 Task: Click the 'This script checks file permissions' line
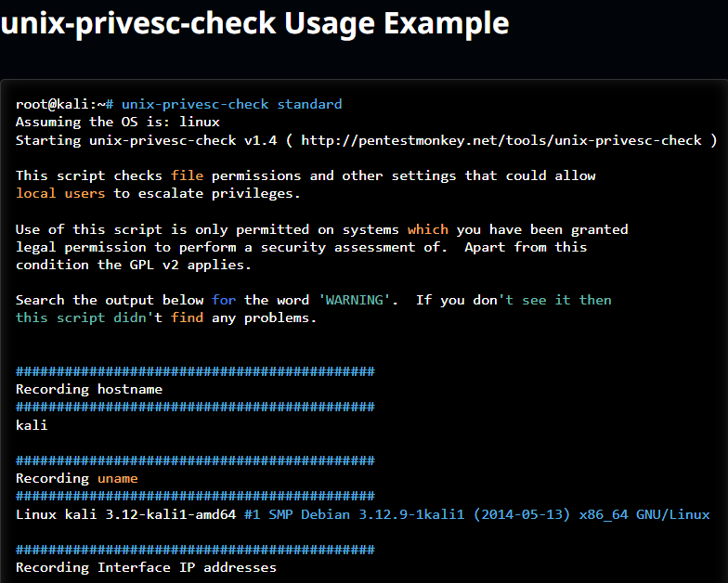pos(305,175)
